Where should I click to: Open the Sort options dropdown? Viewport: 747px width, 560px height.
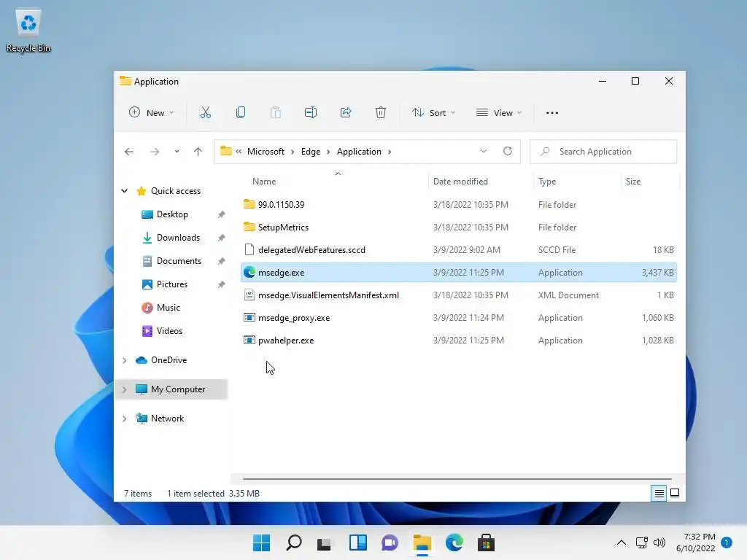pos(434,113)
